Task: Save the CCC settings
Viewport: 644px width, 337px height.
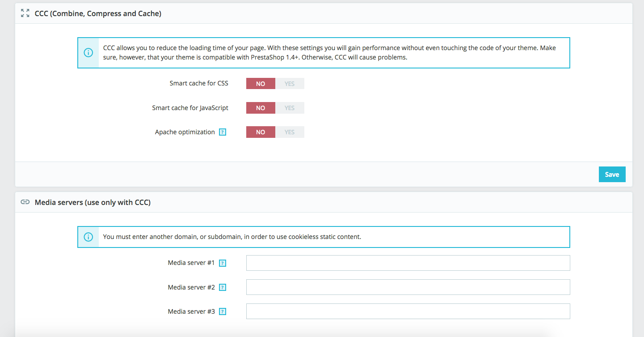Action: pos(612,175)
